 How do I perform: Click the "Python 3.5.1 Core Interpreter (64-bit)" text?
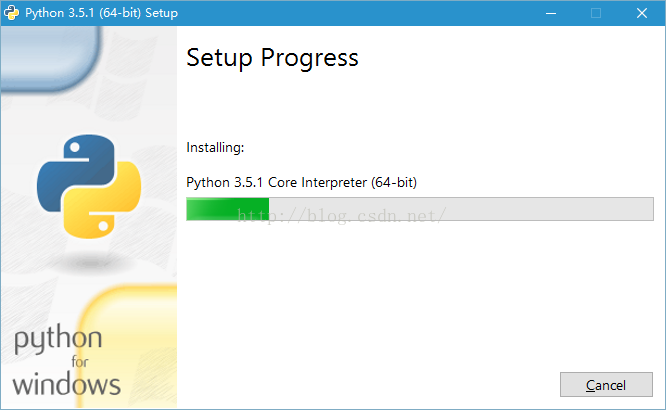click(302, 183)
